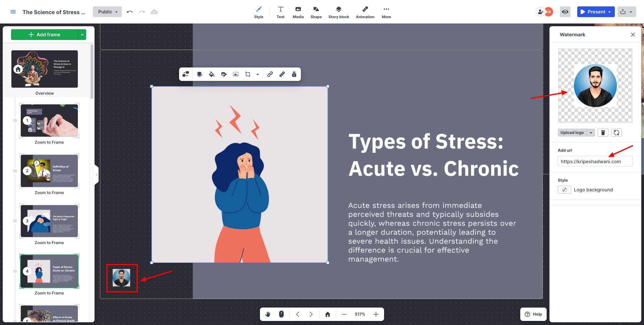
Task: Select the Animation tool
Action: pos(365,12)
